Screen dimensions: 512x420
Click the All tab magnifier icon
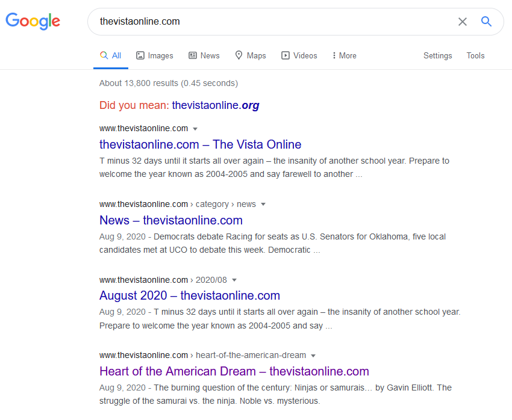click(104, 55)
